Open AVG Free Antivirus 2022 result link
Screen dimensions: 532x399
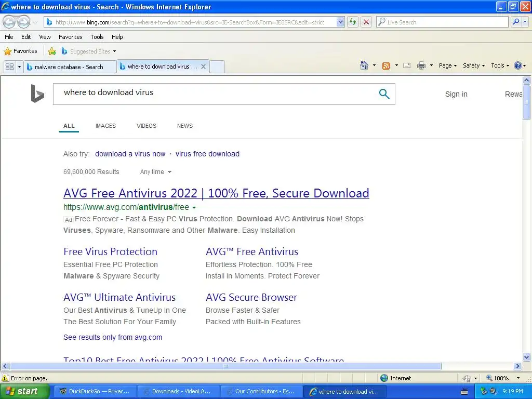[x=216, y=193]
